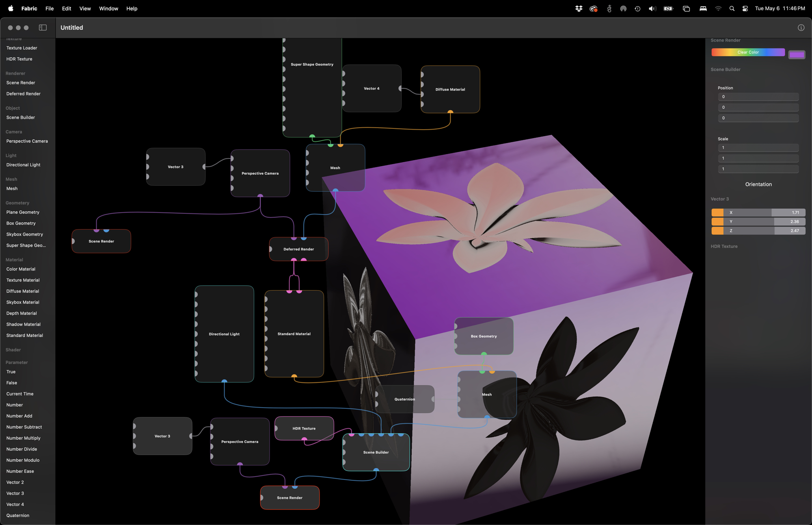Add a Texture Loader node
The height and width of the screenshot is (525, 812).
pyautogui.click(x=22, y=48)
